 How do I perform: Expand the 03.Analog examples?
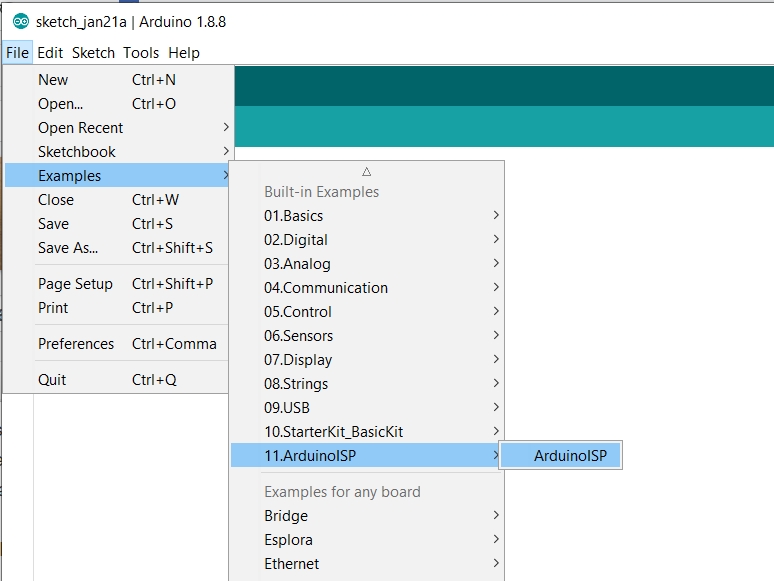pos(367,264)
